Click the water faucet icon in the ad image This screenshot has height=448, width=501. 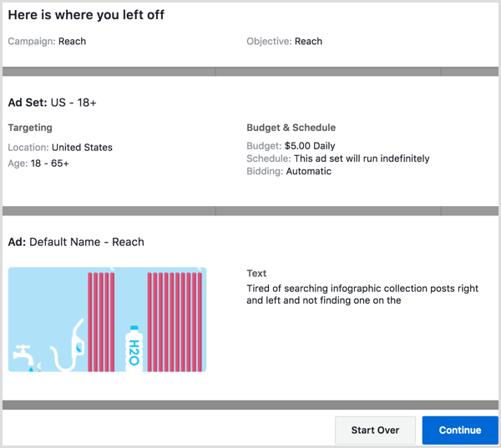coord(23,356)
